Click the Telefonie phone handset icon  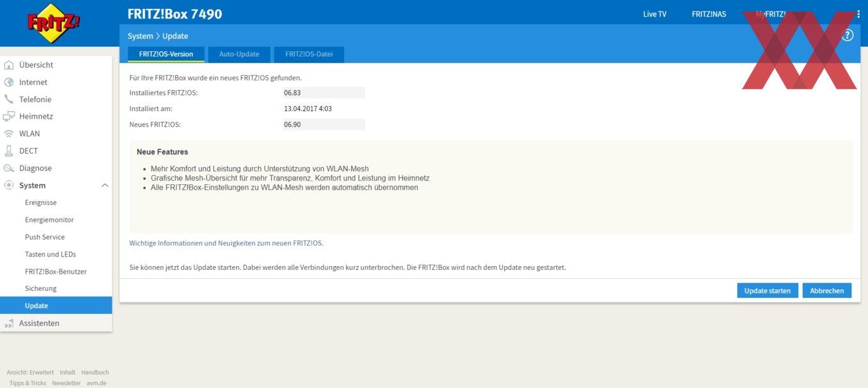point(9,100)
